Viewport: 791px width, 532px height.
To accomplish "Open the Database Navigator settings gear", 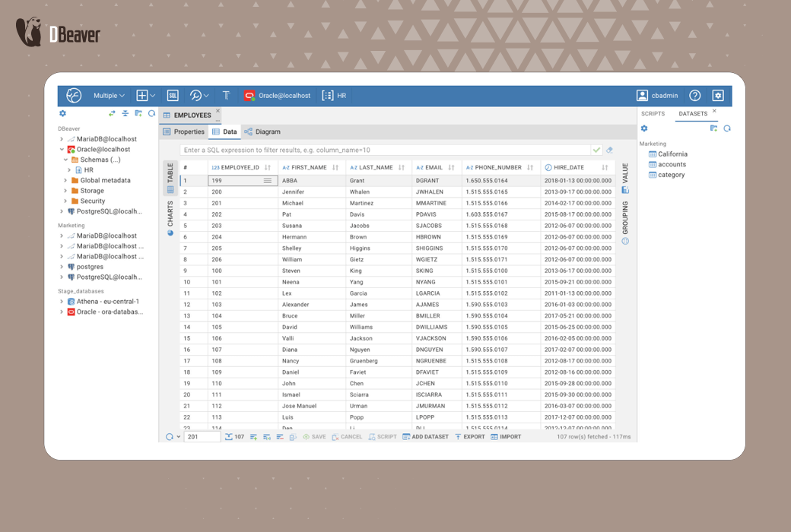I will 62,112.
